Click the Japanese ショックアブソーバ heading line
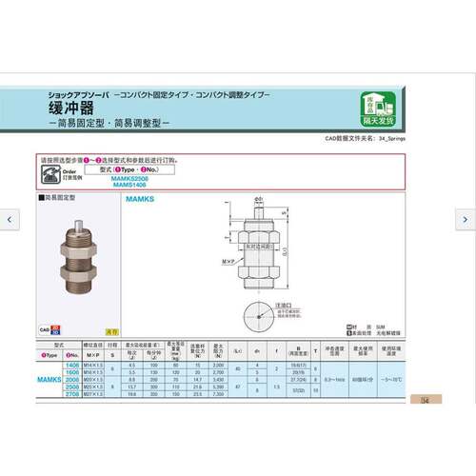476x476 pixels. click(x=159, y=94)
